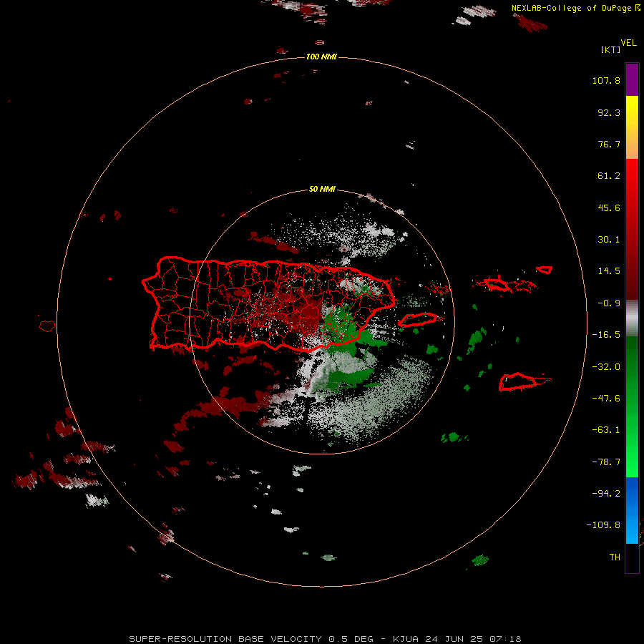Click the [KT] units label
This screenshot has height=644, width=644.
point(610,49)
